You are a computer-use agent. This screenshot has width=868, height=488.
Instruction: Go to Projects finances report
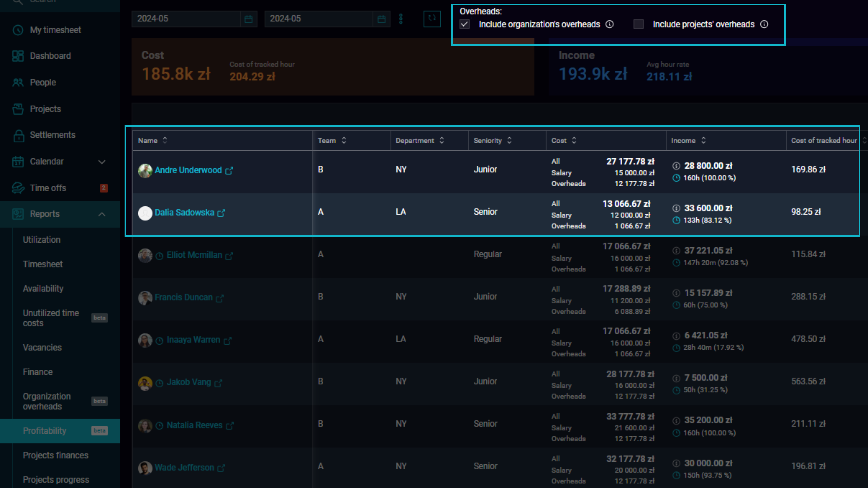coord(56,455)
